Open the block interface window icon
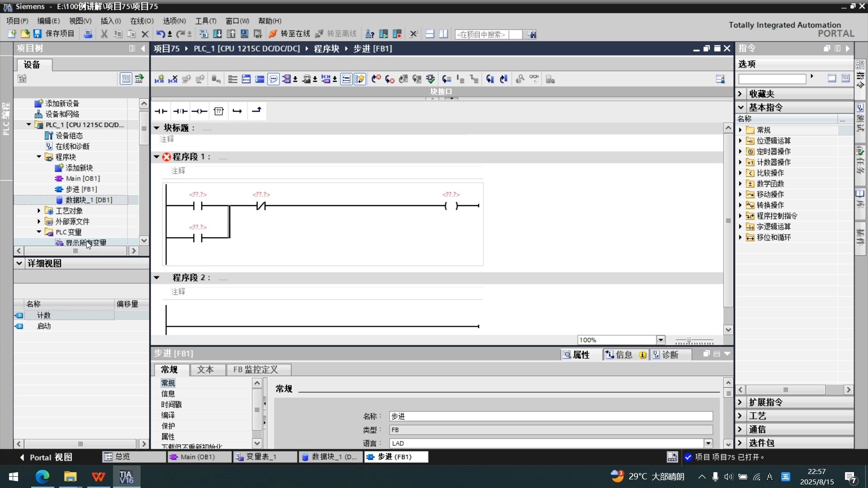 point(720,79)
